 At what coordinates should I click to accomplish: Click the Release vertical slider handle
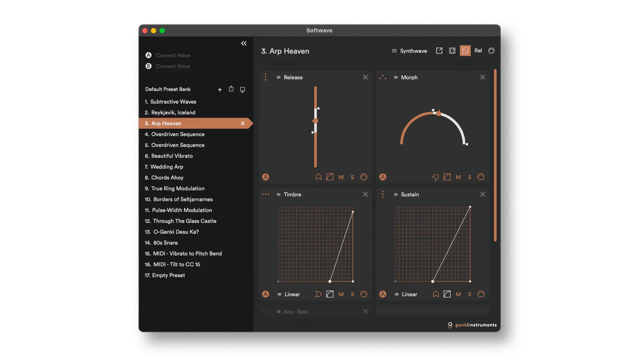(x=315, y=121)
